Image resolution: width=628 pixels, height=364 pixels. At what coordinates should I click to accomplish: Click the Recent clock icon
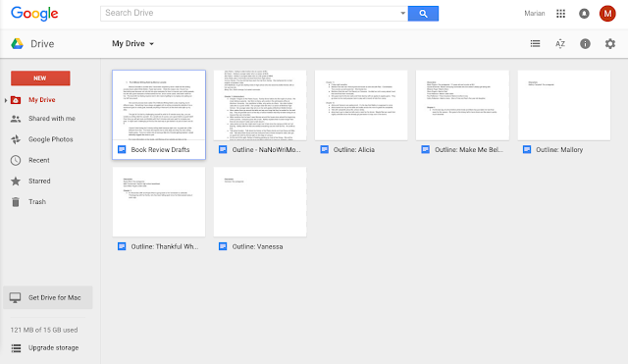pyautogui.click(x=16, y=160)
